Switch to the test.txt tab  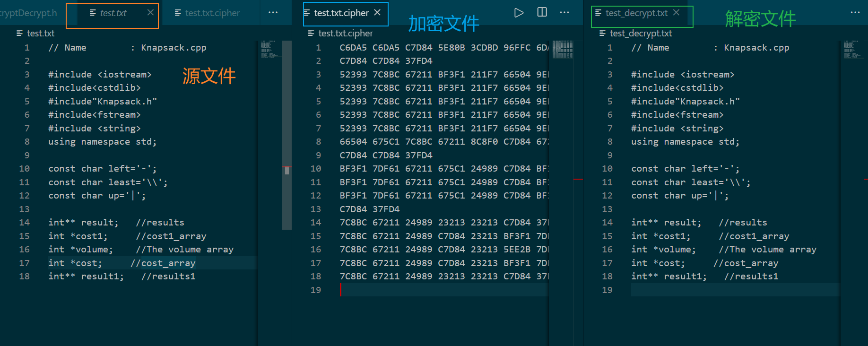coord(113,13)
